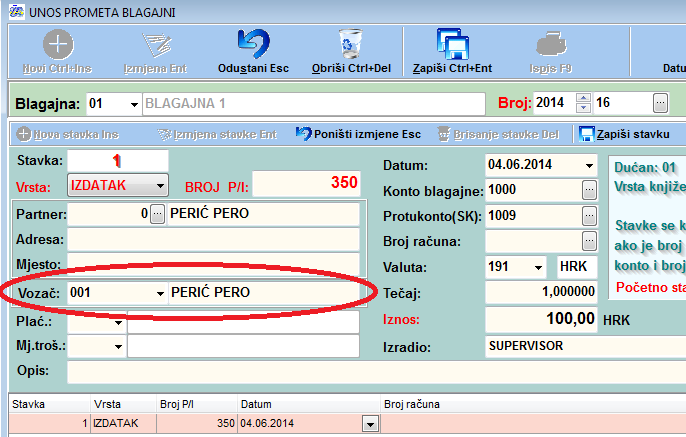Click the Datum column header
Image resolution: width=686 pixels, height=437 pixels.
tap(309, 404)
